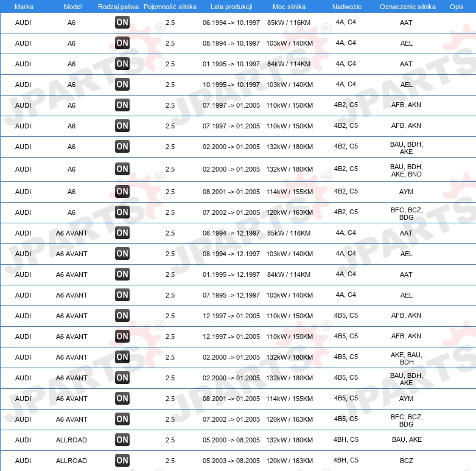Select date range 05.2003 -> 08.2005
This screenshot has width=476, height=471.
pyautogui.click(x=231, y=461)
